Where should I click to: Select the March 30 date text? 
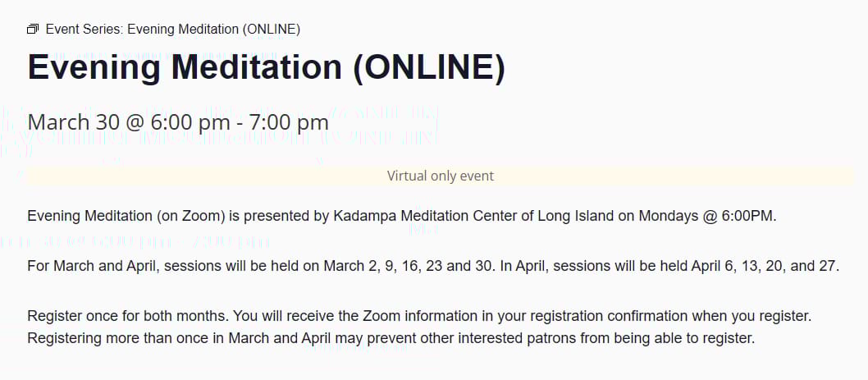click(70, 121)
